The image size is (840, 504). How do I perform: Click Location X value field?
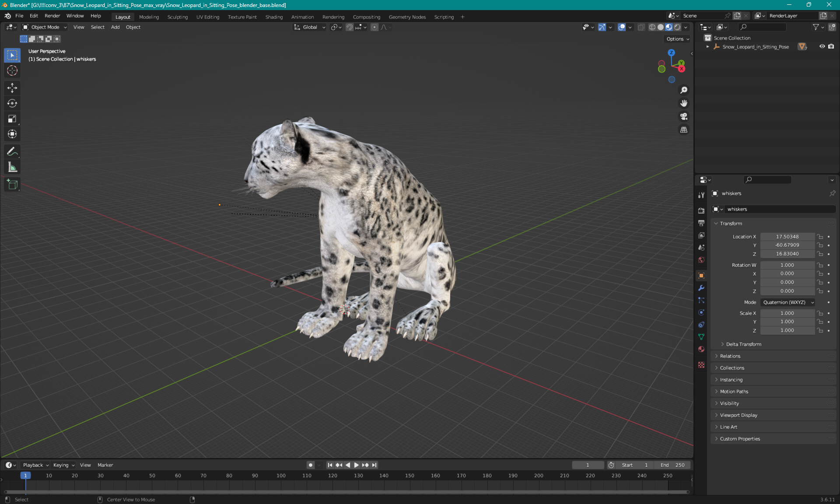[787, 237]
